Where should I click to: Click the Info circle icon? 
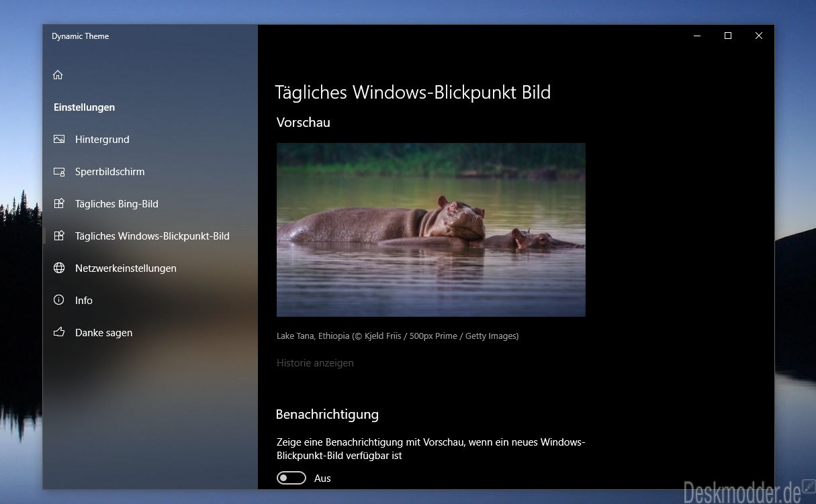click(x=59, y=300)
